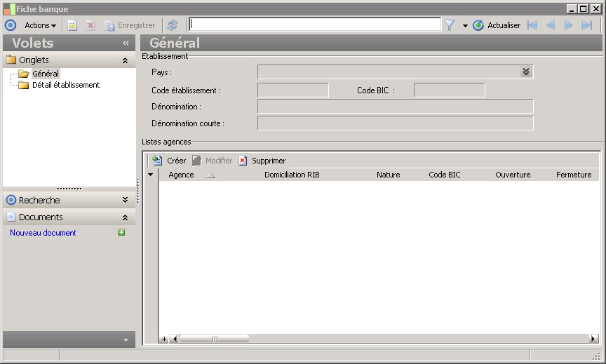Sort by the Fermeture column header
This screenshot has height=364, width=606.
pos(574,175)
